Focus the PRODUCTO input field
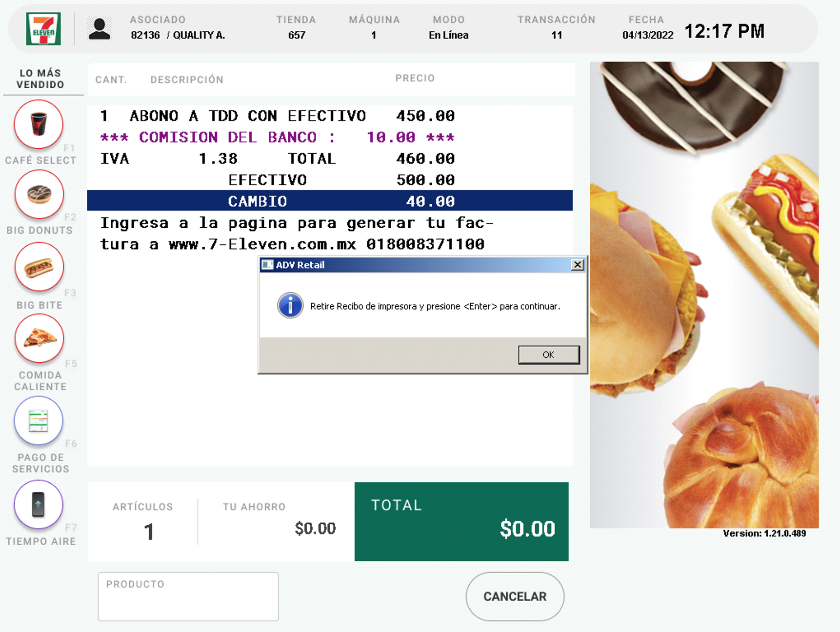 coord(188,596)
